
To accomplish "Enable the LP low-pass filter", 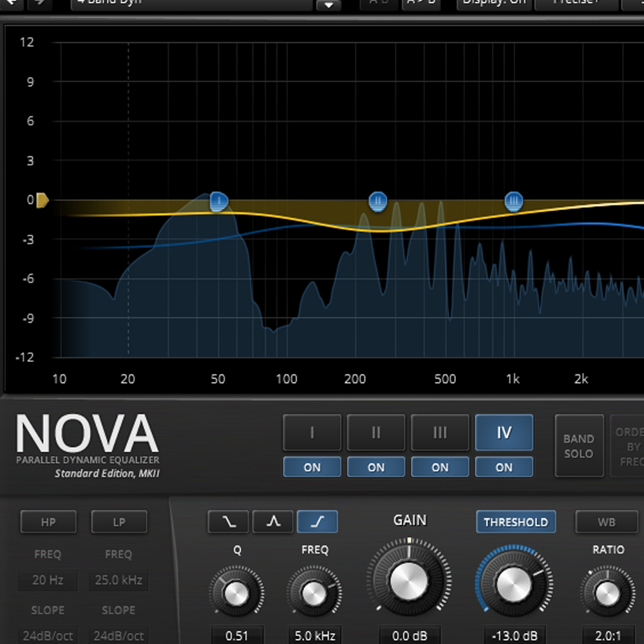I will (x=119, y=522).
